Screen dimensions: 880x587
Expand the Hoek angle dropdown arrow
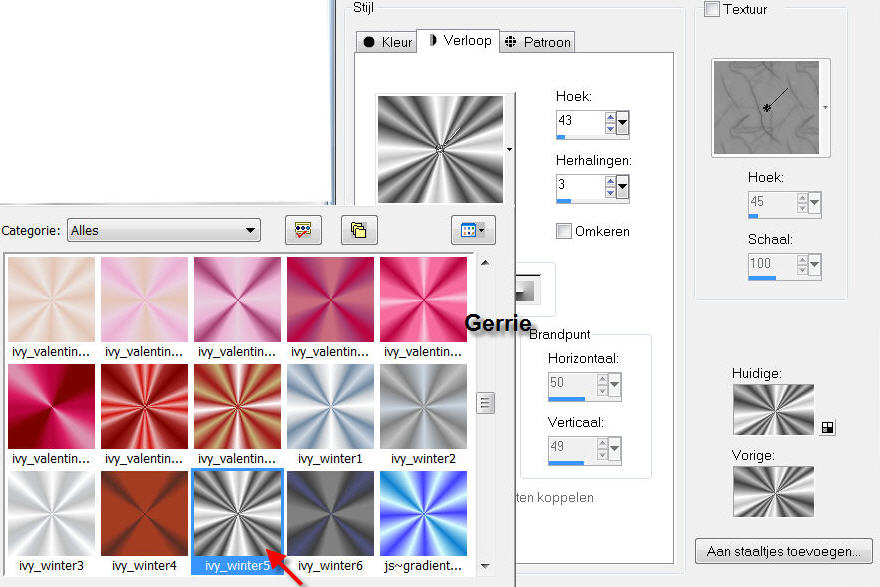623,123
